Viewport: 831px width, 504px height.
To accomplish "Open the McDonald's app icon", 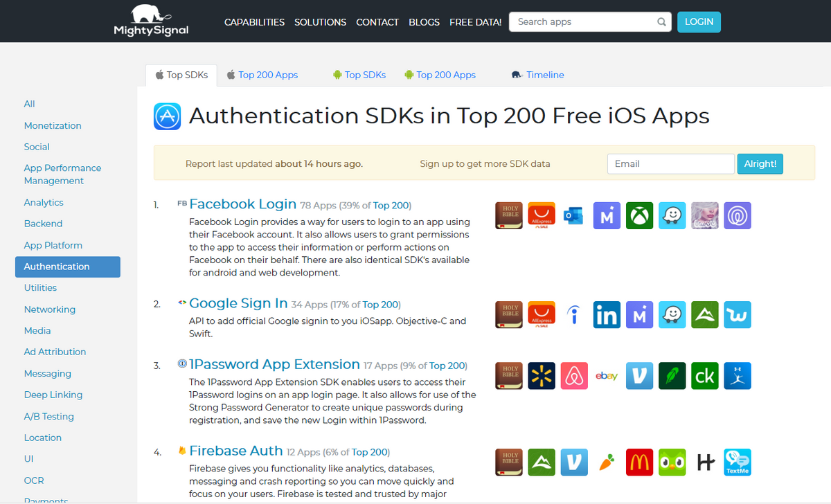I will [639, 462].
